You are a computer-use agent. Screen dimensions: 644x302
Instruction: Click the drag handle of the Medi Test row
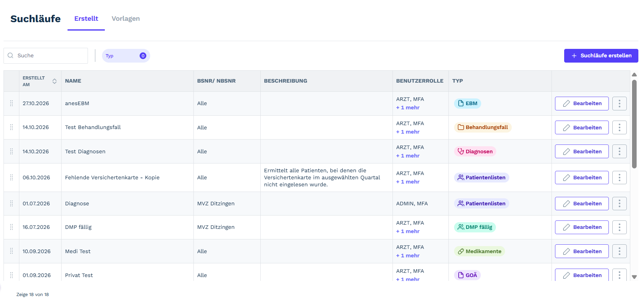coord(12,251)
